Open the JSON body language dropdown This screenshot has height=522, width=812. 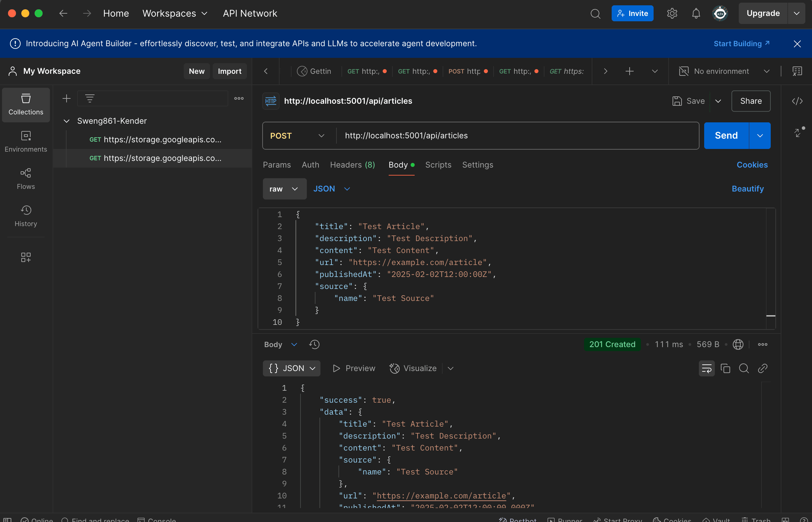[331, 189]
